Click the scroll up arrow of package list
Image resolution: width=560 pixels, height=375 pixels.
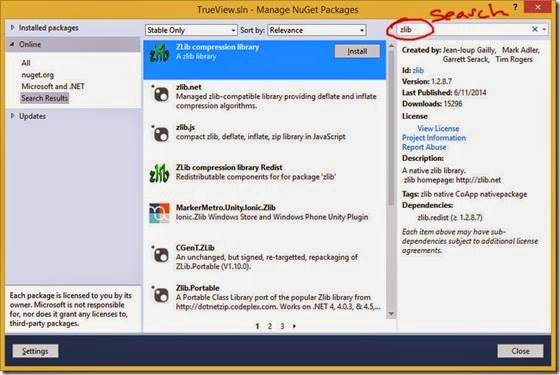point(391,46)
